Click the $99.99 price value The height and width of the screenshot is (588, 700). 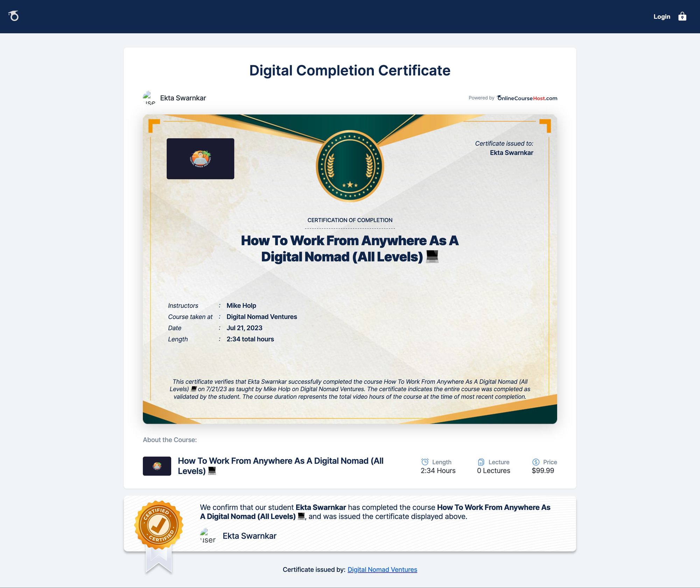[x=542, y=471]
